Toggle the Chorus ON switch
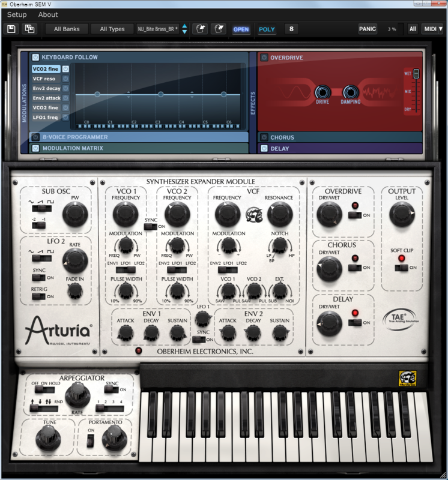 (355, 268)
